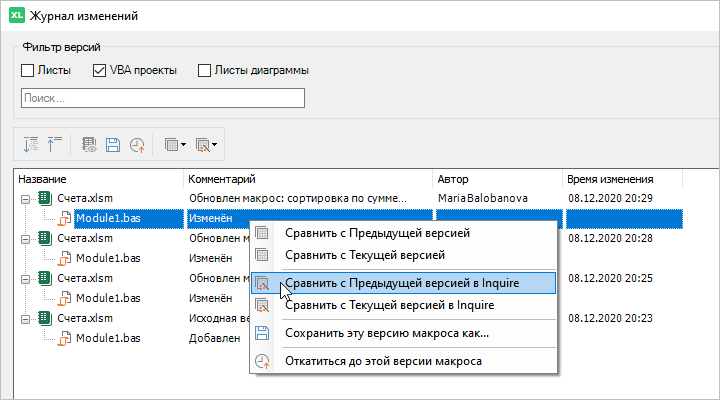Click module icon of Module1.bas under 20:25 version
The height and width of the screenshot is (400, 720).
pos(64,299)
